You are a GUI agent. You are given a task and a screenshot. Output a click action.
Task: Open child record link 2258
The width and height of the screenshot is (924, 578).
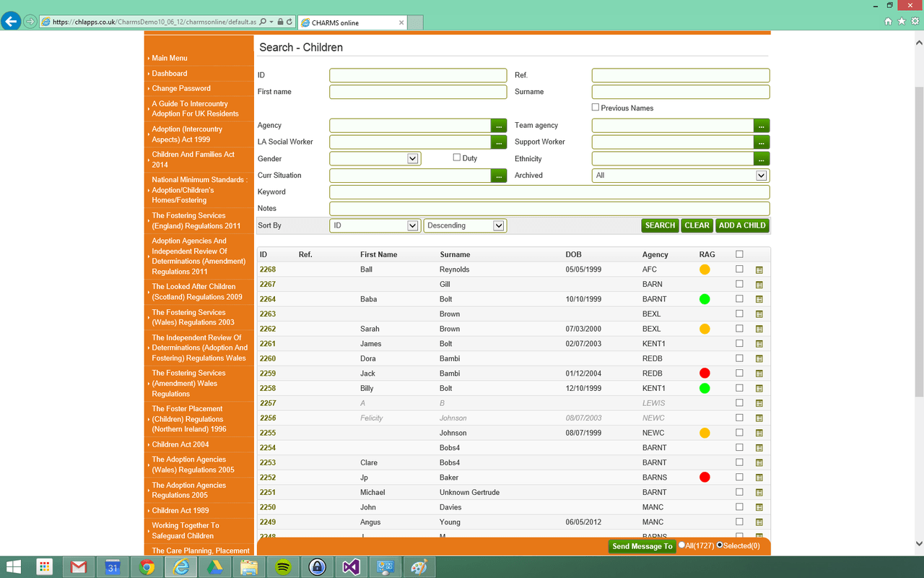coord(268,388)
